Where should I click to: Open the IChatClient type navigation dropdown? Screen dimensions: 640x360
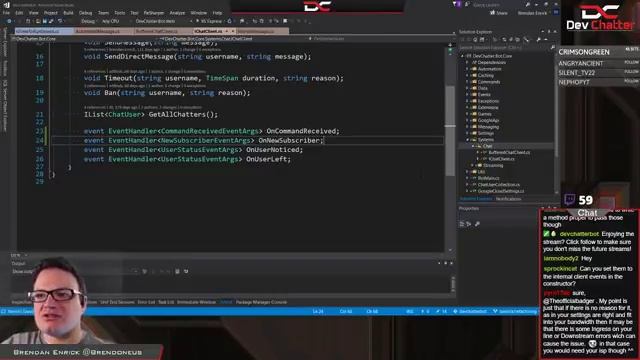(x=233, y=39)
